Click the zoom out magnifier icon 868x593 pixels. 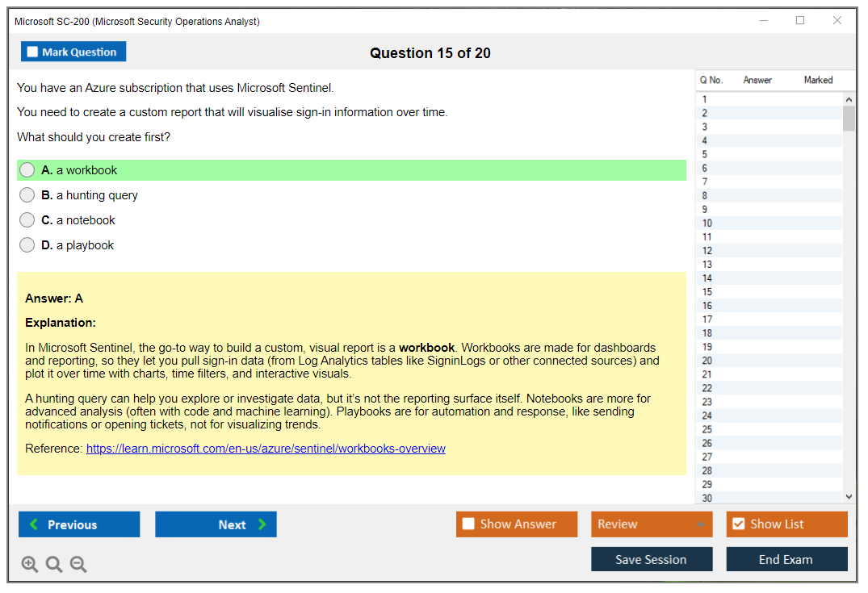pos(78,564)
